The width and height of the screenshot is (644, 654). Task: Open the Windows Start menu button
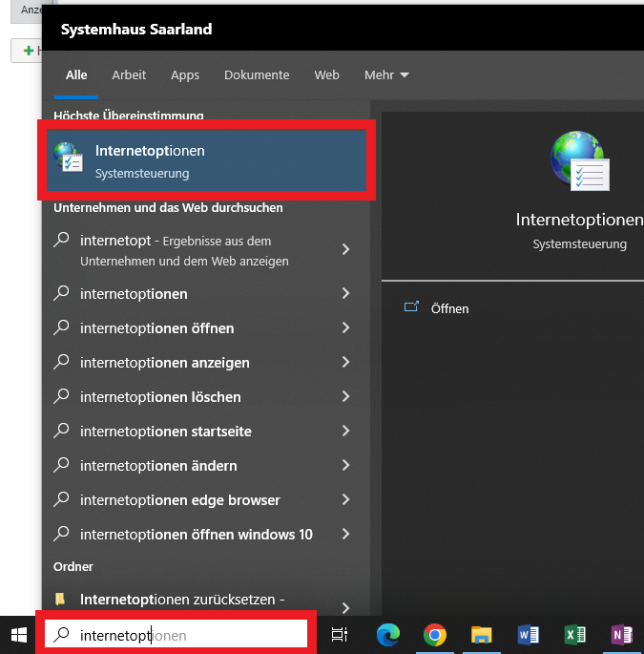(x=19, y=635)
